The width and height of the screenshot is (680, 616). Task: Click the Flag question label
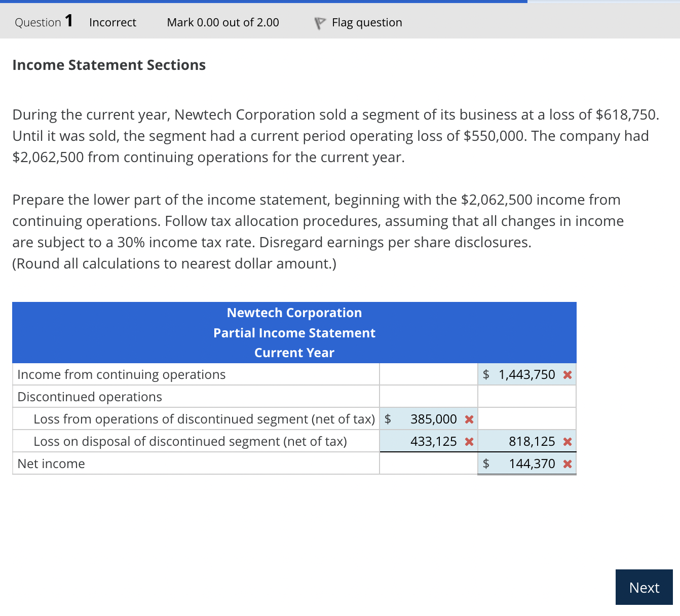pos(367,22)
